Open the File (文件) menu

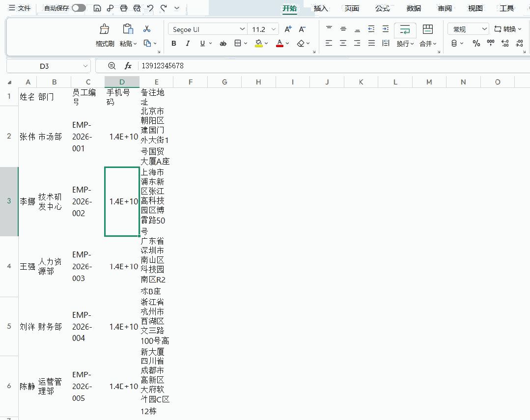[19, 8]
